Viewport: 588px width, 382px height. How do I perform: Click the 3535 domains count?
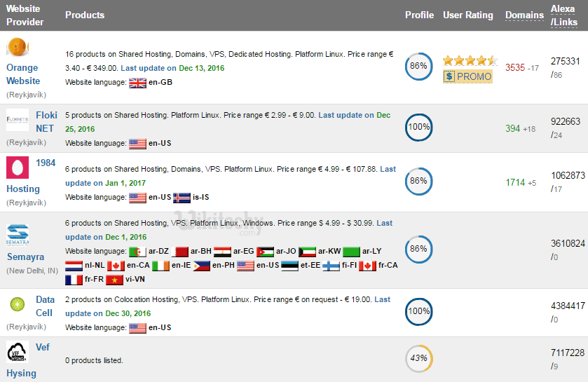(515, 68)
